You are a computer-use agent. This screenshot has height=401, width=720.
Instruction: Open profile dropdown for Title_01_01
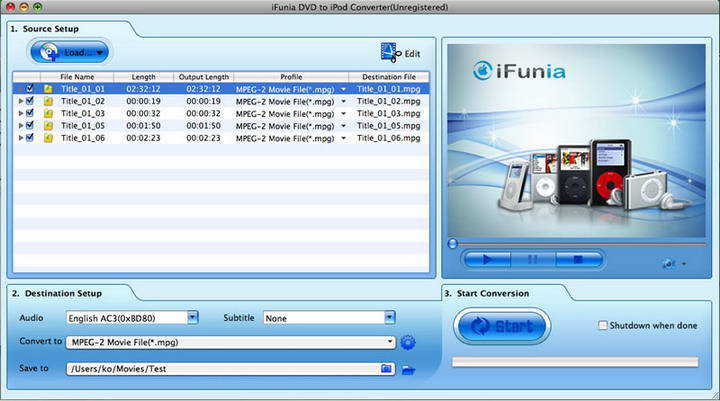[x=343, y=89]
